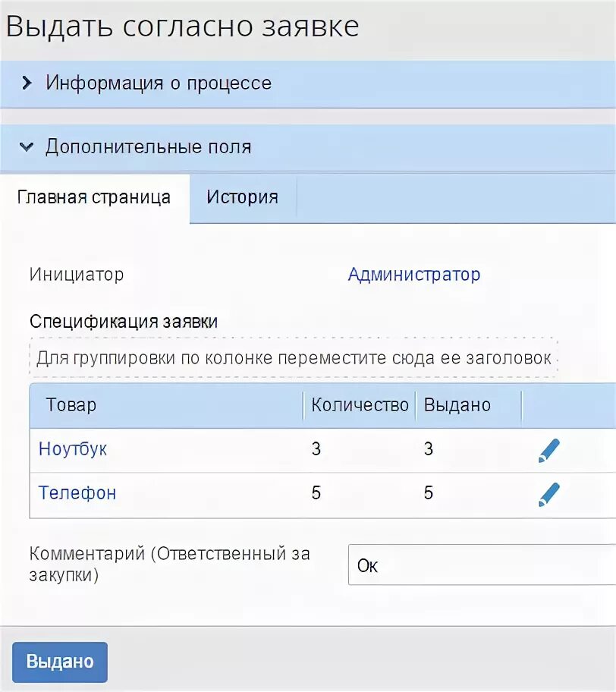Click the edit pencil for Ноутбук row
This screenshot has height=692, width=616.
click(548, 450)
